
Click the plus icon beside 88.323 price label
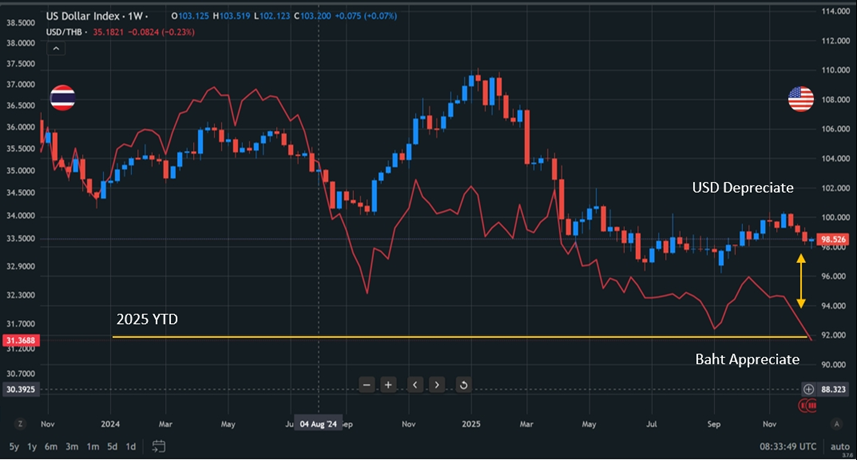(x=808, y=389)
